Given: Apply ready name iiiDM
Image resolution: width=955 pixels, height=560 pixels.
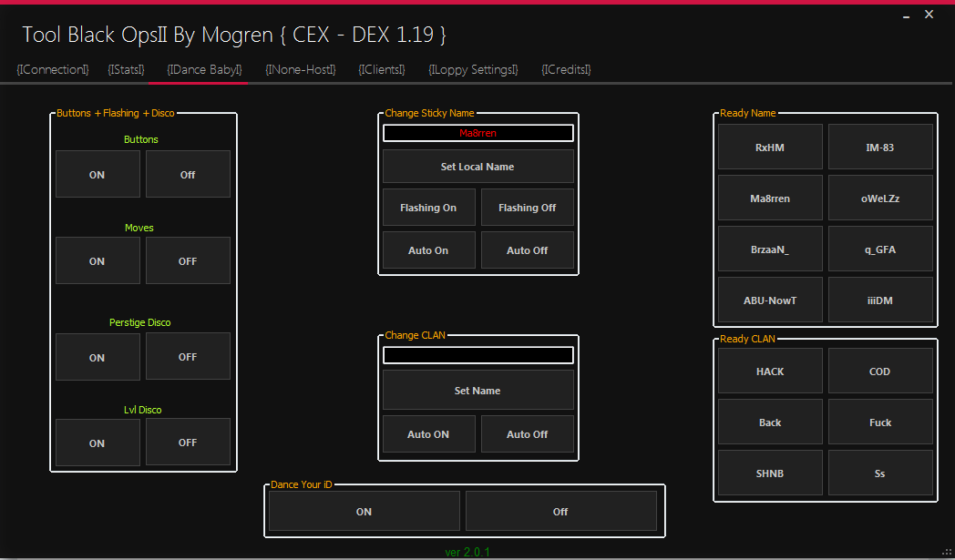Looking at the screenshot, I should (x=880, y=300).
